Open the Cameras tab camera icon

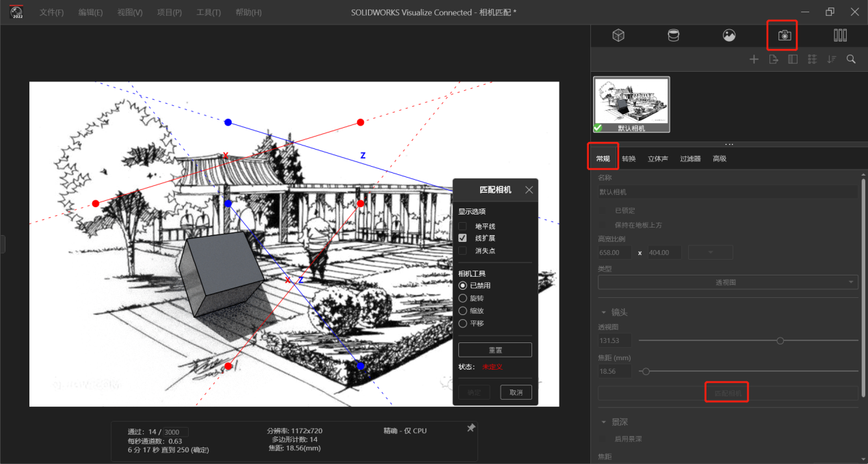pyautogui.click(x=785, y=36)
